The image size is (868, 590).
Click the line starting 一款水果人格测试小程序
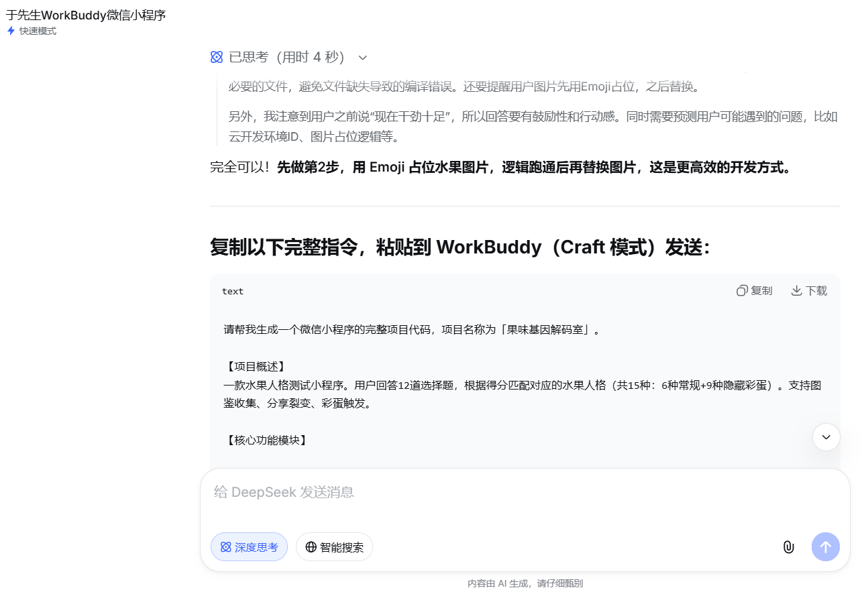(523, 386)
